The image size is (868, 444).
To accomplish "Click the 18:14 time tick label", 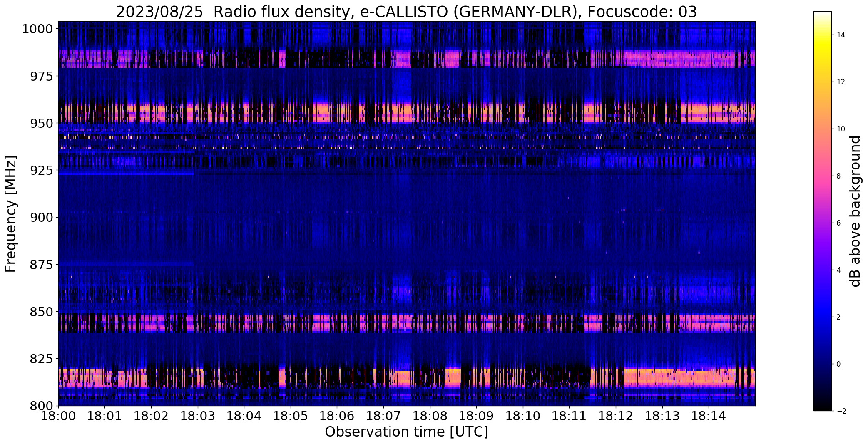I will click(x=709, y=416).
